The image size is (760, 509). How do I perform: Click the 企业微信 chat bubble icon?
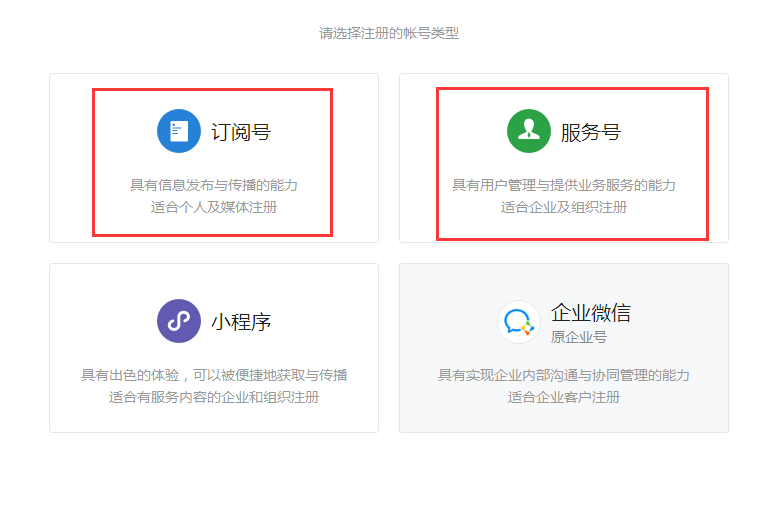tap(519, 321)
